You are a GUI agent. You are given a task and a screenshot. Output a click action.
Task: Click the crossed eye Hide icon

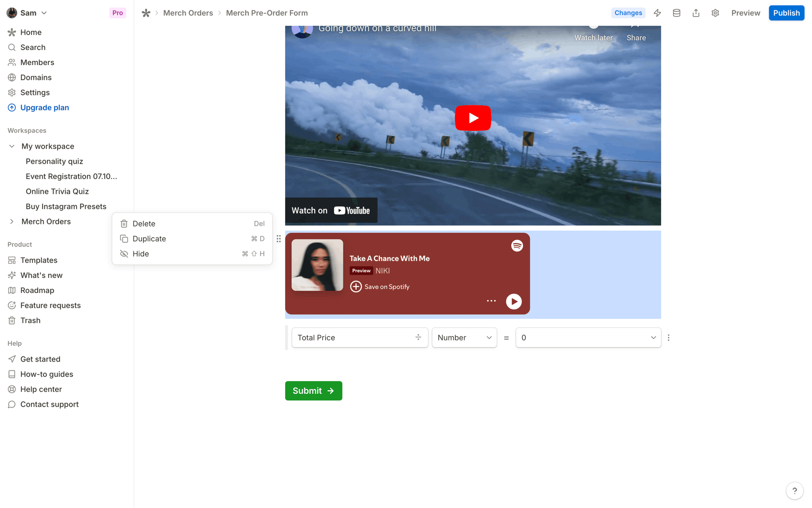(x=124, y=254)
